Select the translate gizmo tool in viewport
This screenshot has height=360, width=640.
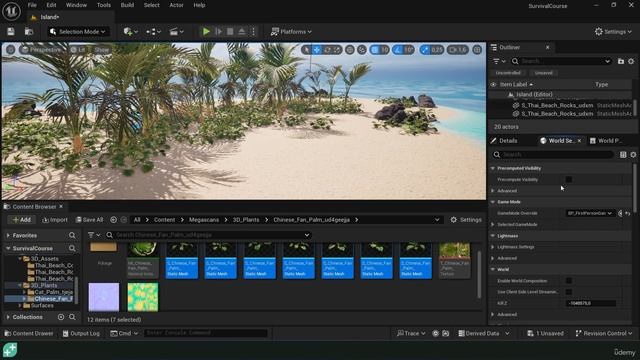point(317,50)
